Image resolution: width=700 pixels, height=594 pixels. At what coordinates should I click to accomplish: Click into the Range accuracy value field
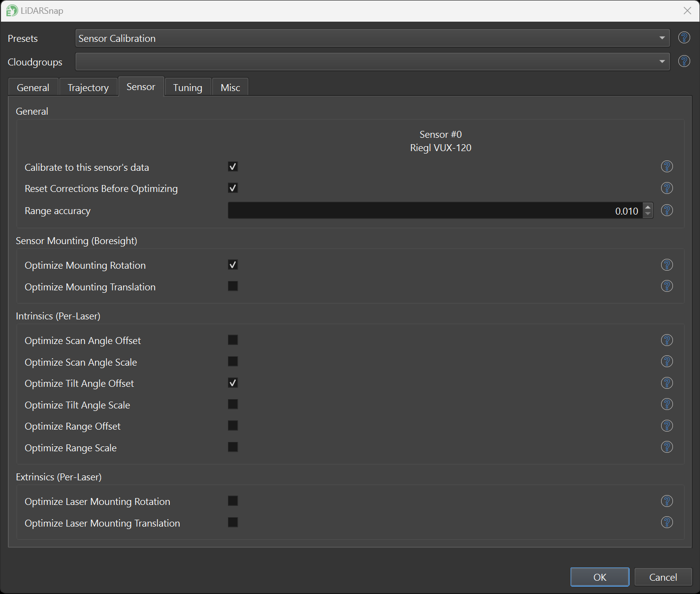click(x=433, y=211)
